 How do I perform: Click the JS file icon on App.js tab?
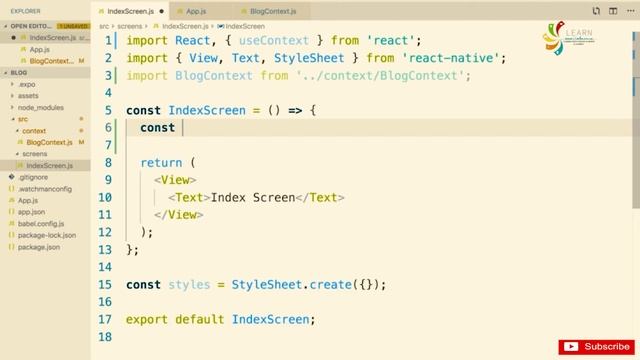180,11
